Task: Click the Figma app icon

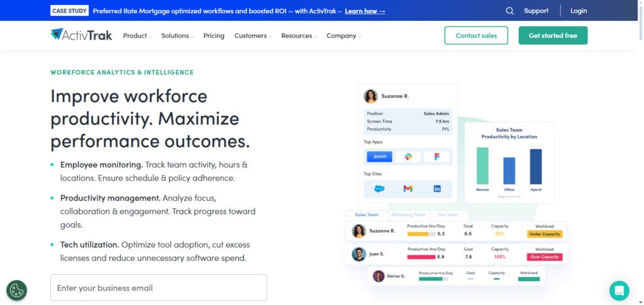Action: 436,157
